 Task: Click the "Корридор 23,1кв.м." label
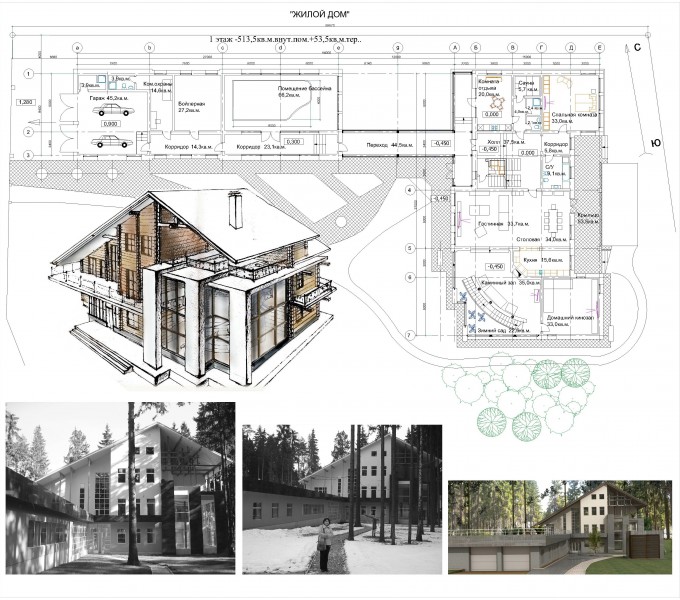(261, 147)
